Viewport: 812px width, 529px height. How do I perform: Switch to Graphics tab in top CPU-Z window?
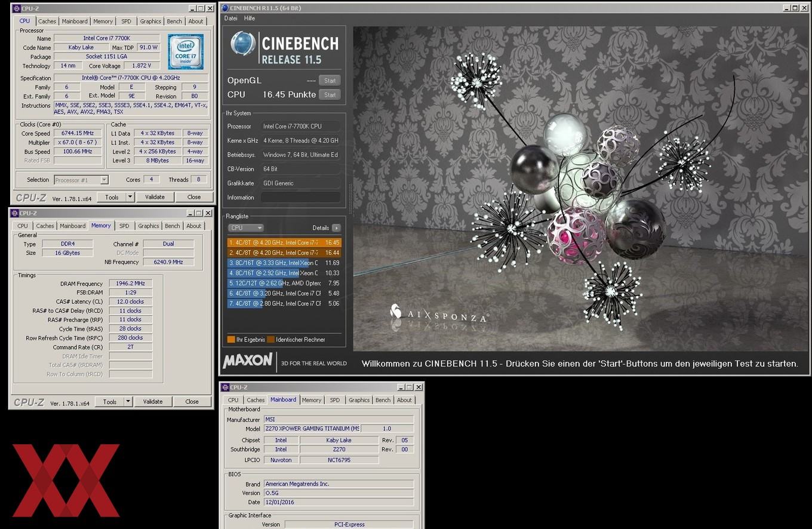pos(150,21)
